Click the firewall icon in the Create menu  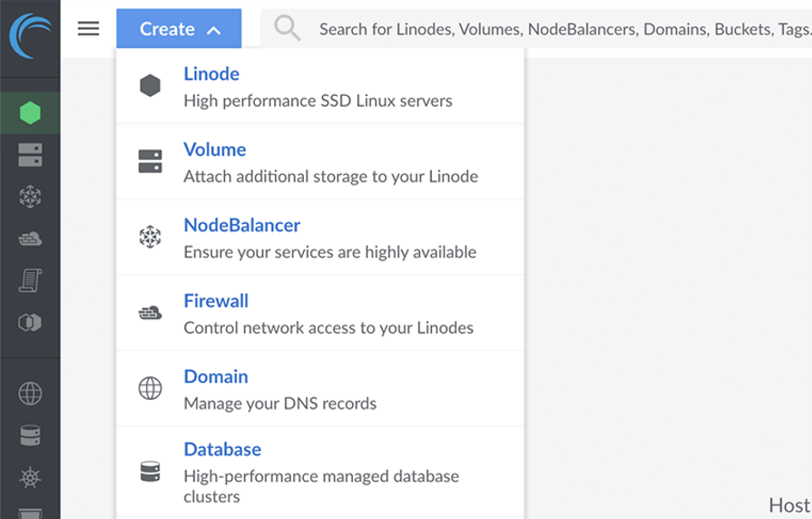point(150,313)
